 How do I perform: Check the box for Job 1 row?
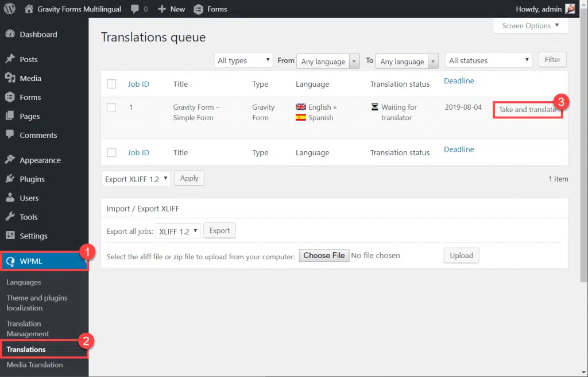coord(111,107)
